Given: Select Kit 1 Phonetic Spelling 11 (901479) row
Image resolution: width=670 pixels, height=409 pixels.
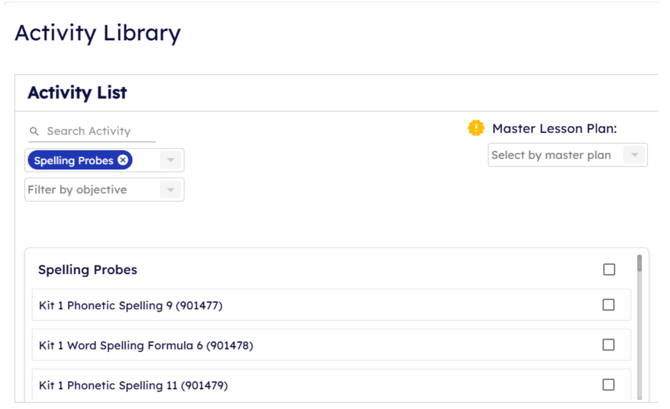Looking at the screenshot, I should point(331,385).
